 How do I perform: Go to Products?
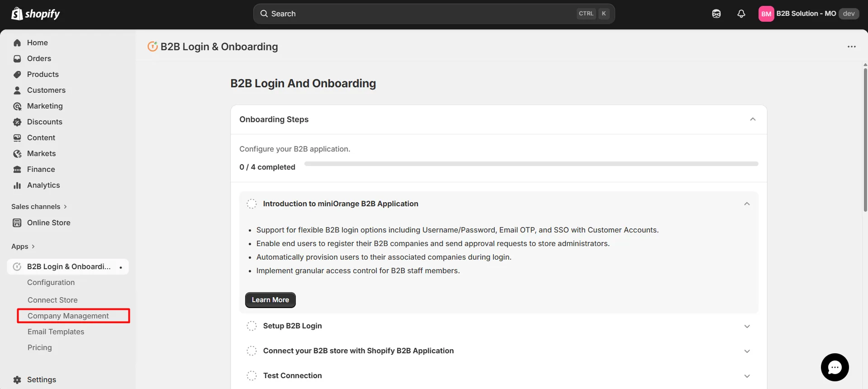coord(43,74)
